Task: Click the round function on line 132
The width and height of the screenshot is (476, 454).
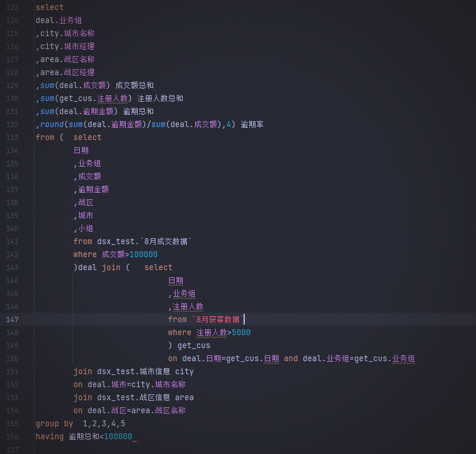Action: pos(51,124)
